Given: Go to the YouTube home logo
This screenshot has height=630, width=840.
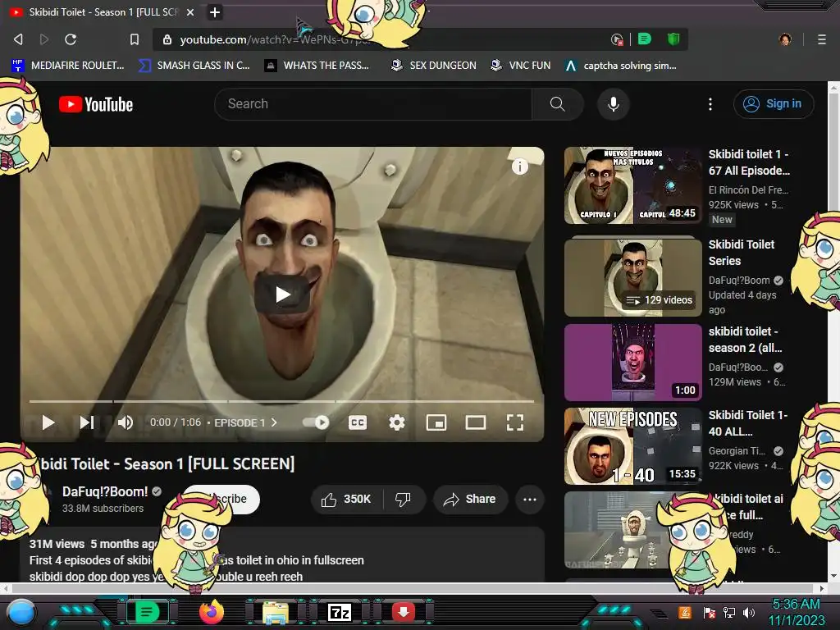Looking at the screenshot, I should coord(96,104).
